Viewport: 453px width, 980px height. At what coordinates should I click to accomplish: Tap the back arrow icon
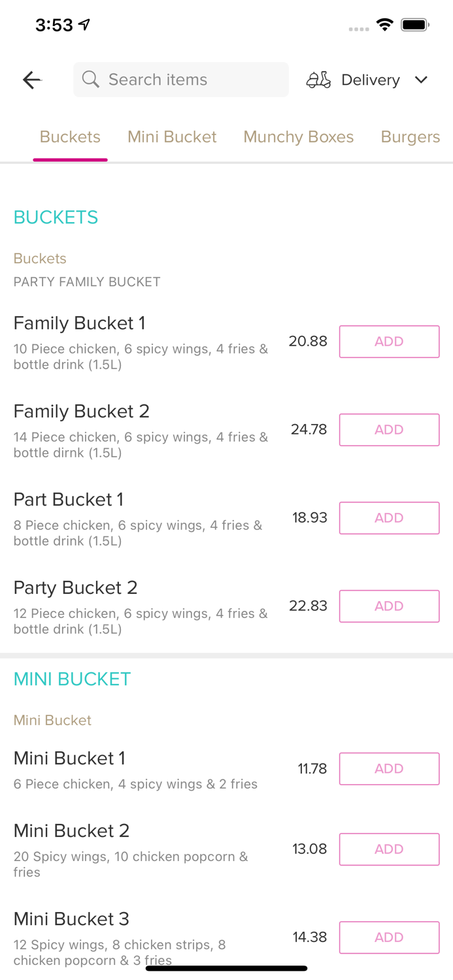pos(31,80)
